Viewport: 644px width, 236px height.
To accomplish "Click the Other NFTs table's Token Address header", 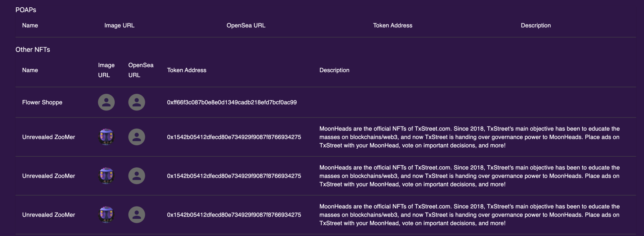I will point(186,70).
